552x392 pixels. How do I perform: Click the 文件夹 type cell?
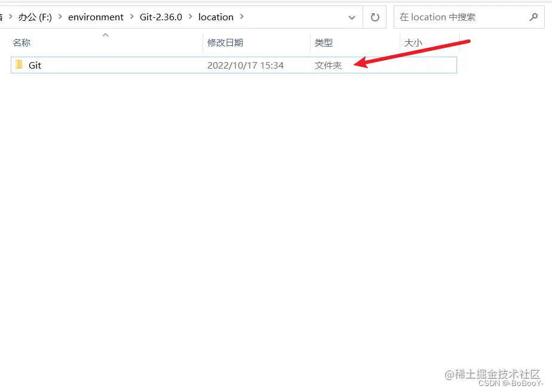click(x=328, y=66)
